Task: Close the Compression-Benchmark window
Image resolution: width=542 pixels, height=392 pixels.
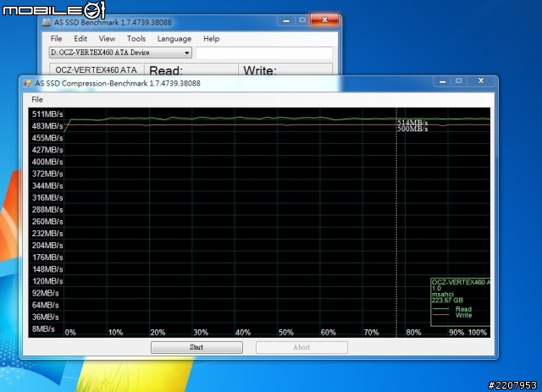Action: [481, 81]
